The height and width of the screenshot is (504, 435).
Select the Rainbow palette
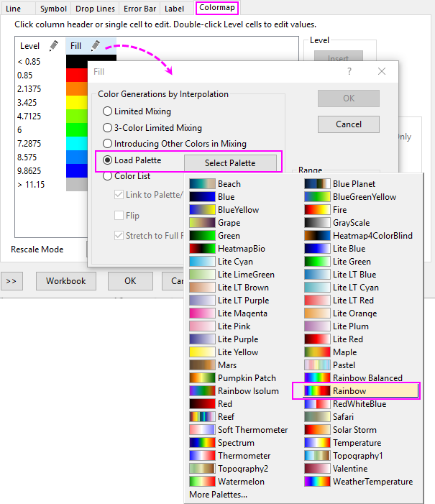point(361,391)
